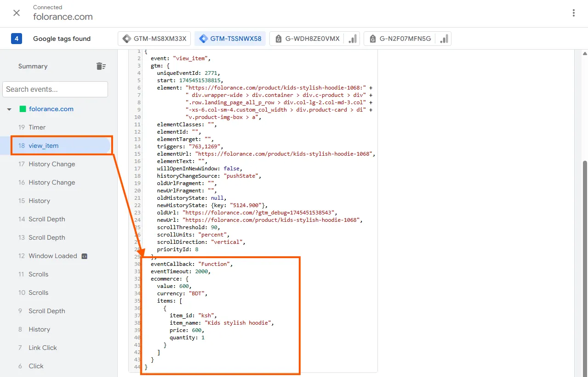Click the 'currency: "BDT"' line
Screen dimensions: 588x377
point(182,293)
